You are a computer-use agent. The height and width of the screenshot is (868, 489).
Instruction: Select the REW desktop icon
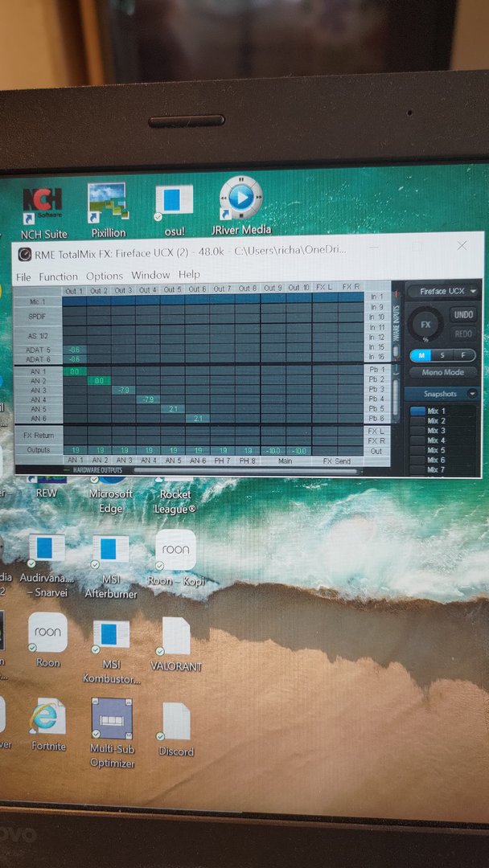coord(46,487)
